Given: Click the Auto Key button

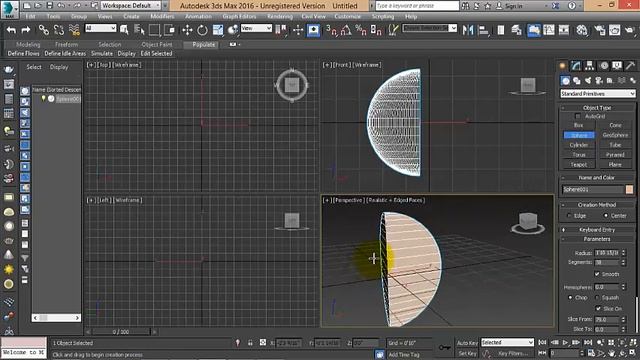Looking at the screenshot, I should click(x=467, y=343).
